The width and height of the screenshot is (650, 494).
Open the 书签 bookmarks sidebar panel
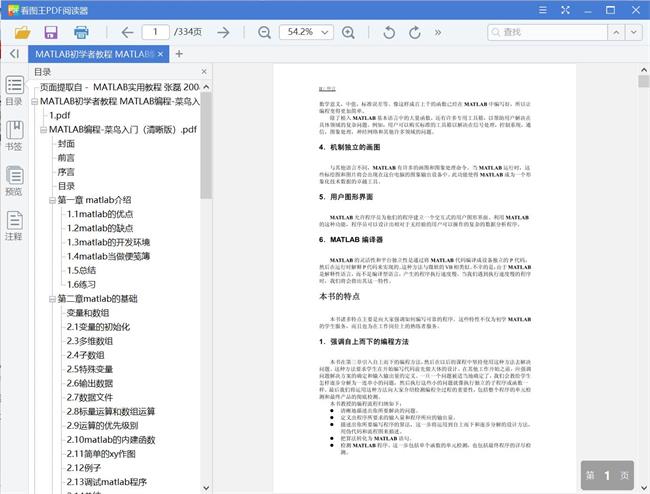14,136
